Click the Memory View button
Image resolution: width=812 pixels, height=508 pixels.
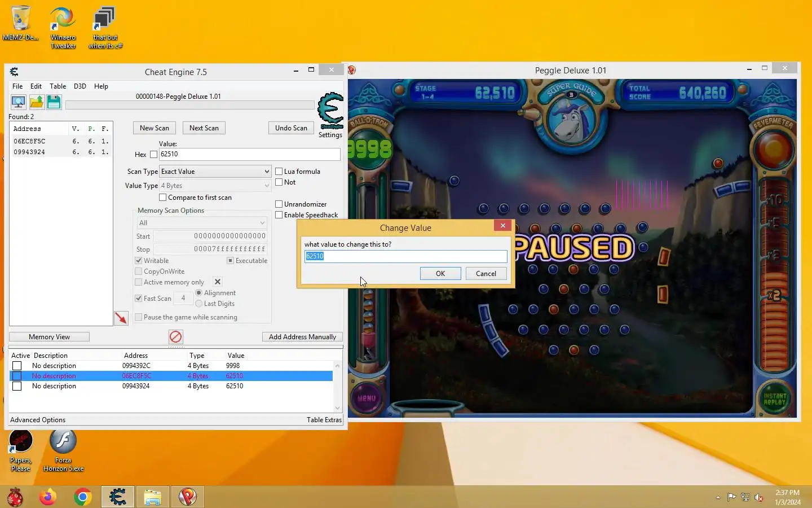tap(50, 337)
